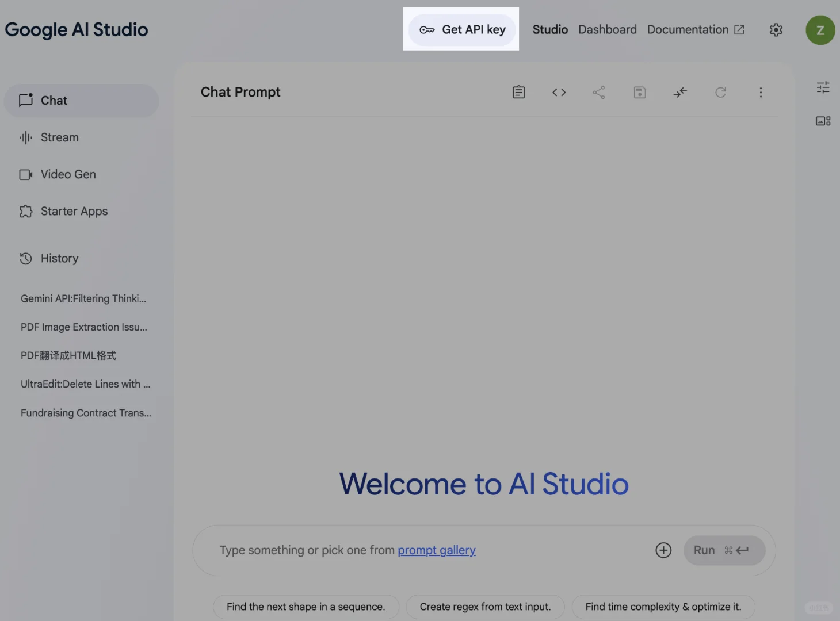840x621 pixels.
Task: Open the Studio tab
Action: tap(550, 29)
